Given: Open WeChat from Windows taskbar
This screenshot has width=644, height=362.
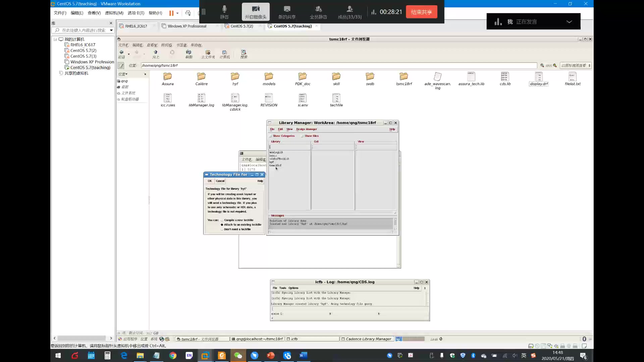Looking at the screenshot, I should tap(238, 356).
